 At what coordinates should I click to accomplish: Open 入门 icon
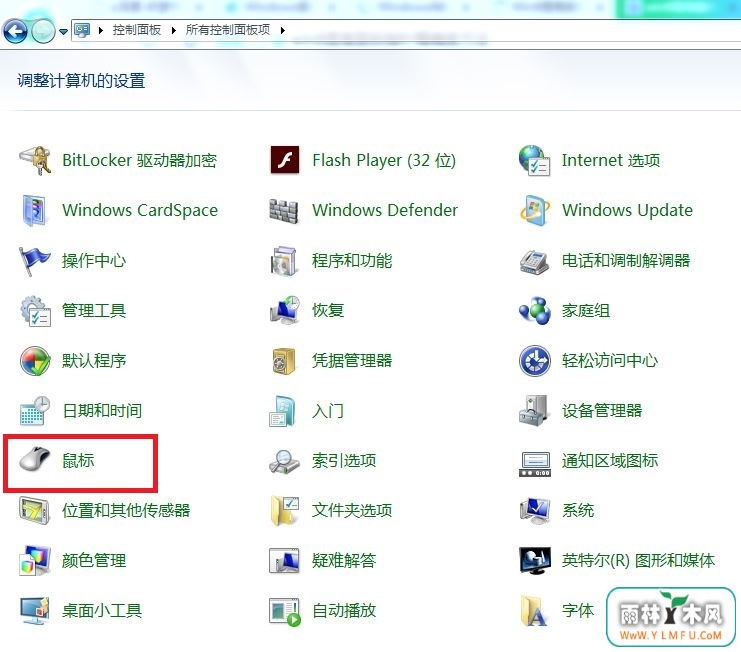click(x=283, y=411)
